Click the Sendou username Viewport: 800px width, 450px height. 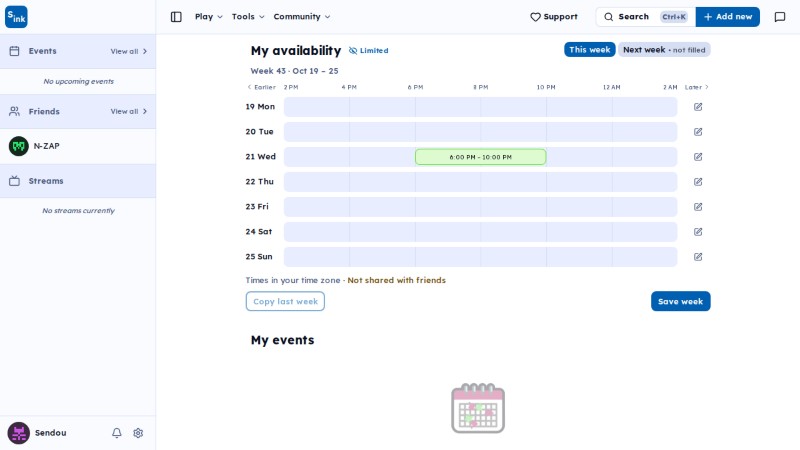point(51,433)
